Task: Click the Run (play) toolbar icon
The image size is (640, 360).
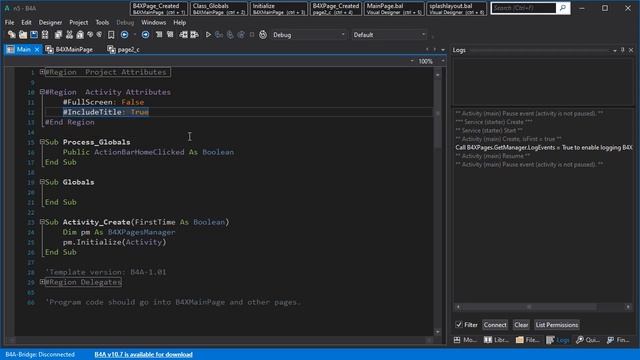Action: (x=208, y=35)
